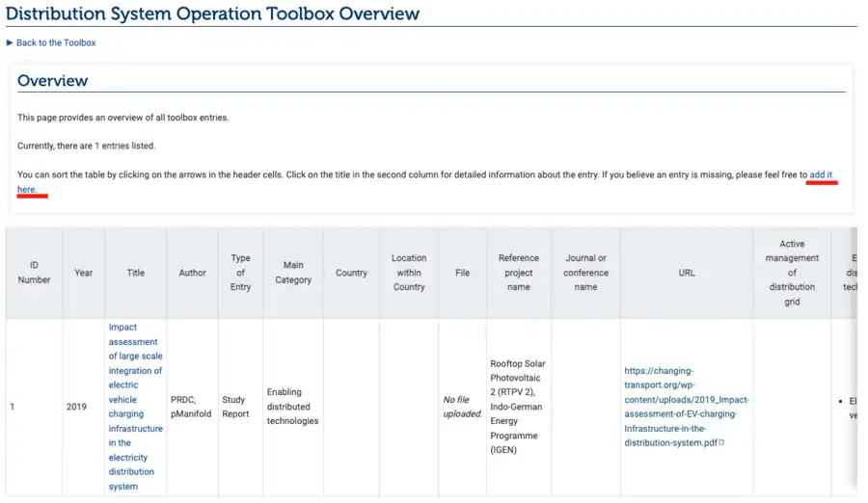
Task: Open the changing-transport.org PDF URL
Action: 686,407
